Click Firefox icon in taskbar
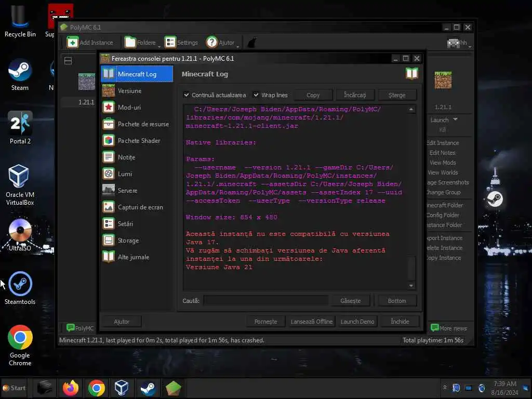The height and width of the screenshot is (399, 532). coord(71,388)
